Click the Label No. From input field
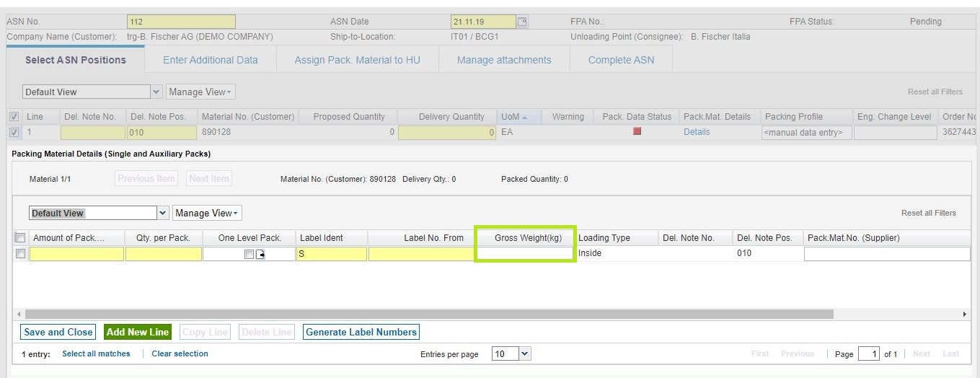980x378 pixels. [421, 254]
